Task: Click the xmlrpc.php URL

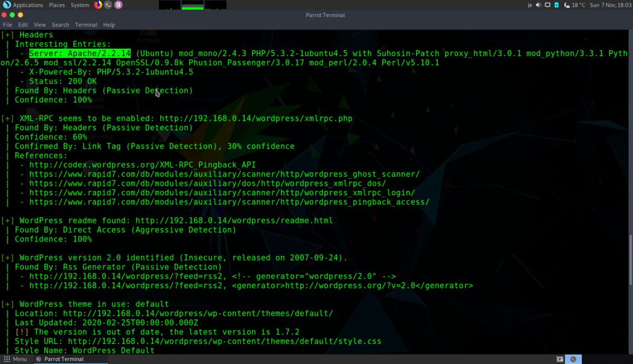Action: (256, 119)
